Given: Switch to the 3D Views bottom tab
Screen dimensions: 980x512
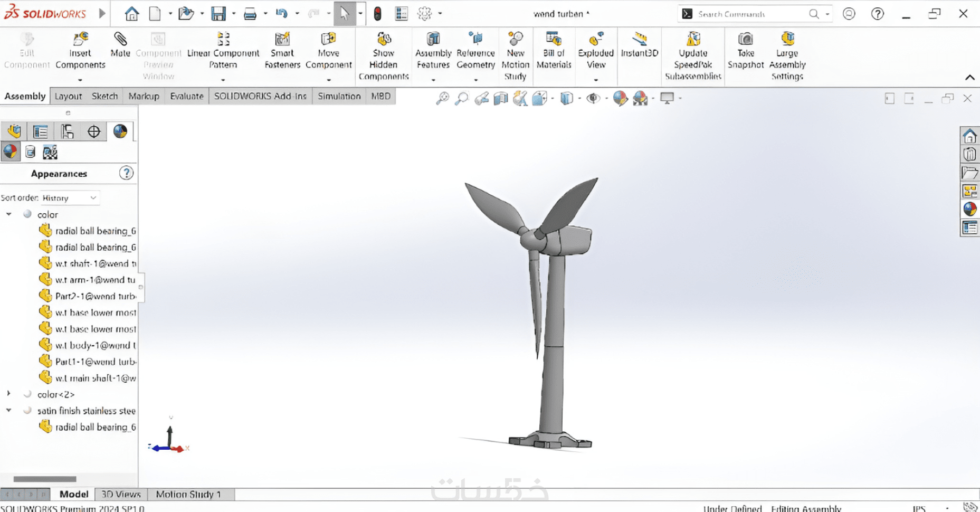Looking at the screenshot, I should click(x=121, y=494).
